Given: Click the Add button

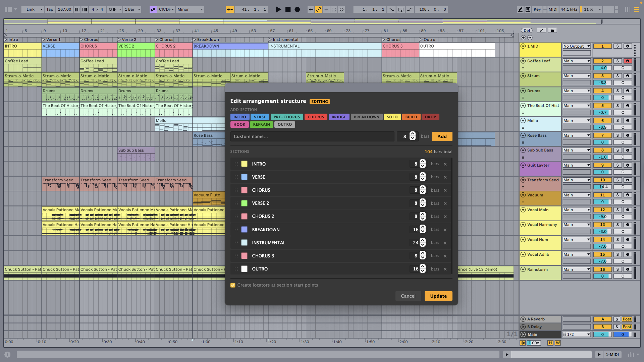Looking at the screenshot, I should coord(442,136).
